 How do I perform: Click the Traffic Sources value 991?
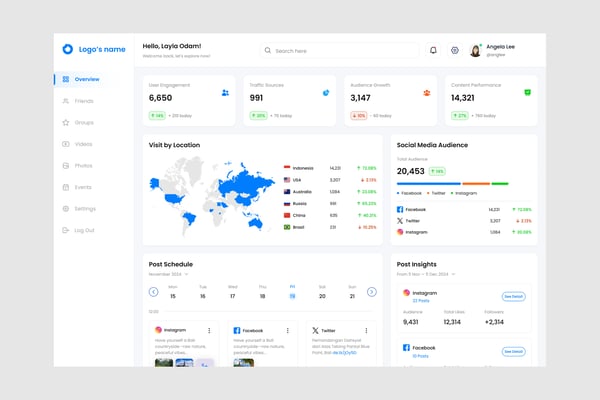click(256, 98)
